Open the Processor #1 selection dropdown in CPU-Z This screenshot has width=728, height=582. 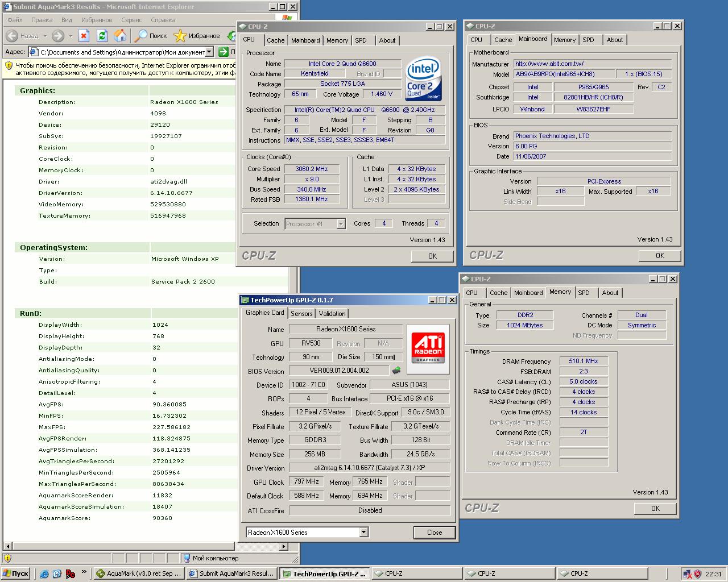click(341, 224)
